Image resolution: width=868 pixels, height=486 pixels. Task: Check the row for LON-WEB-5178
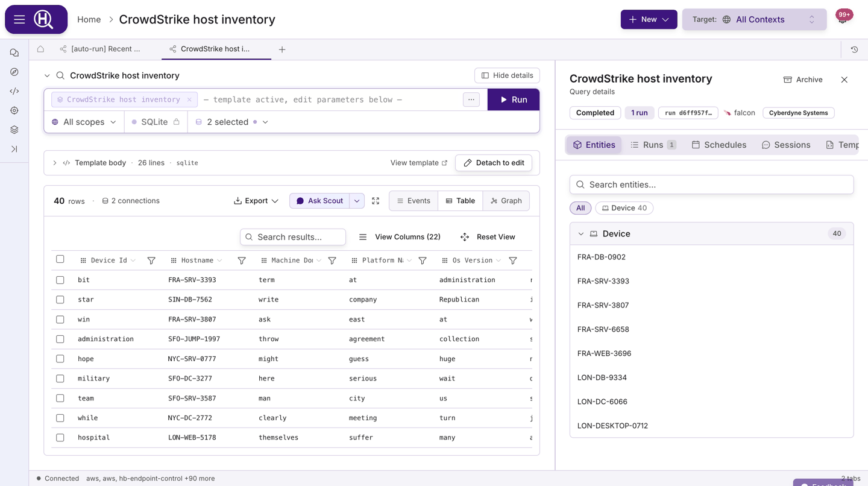[60, 438]
